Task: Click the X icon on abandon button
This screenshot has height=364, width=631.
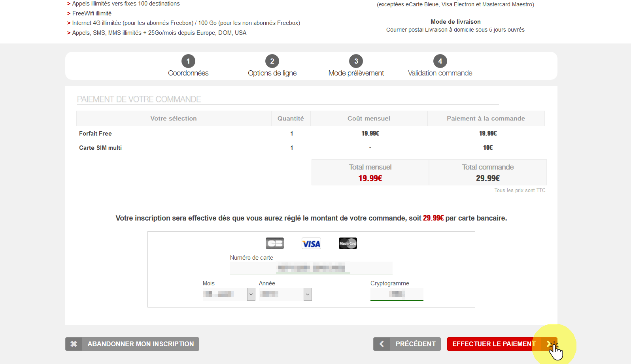Action: [x=74, y=344]
